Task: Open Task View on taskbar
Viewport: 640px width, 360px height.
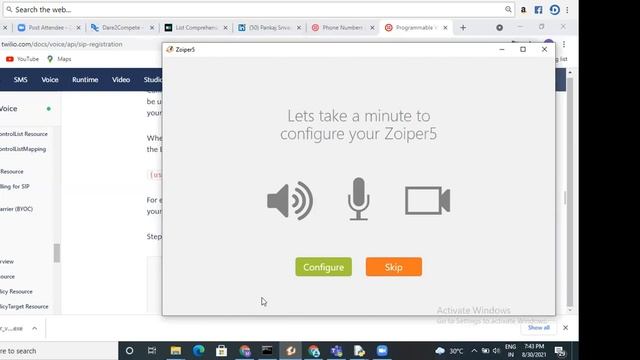Action: tap(152, 351)
